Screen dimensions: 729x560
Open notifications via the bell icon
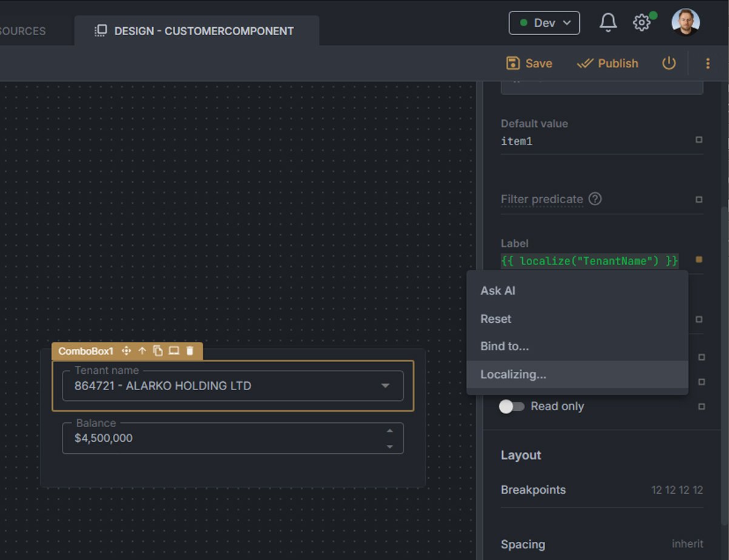click(x=608, y=23)
